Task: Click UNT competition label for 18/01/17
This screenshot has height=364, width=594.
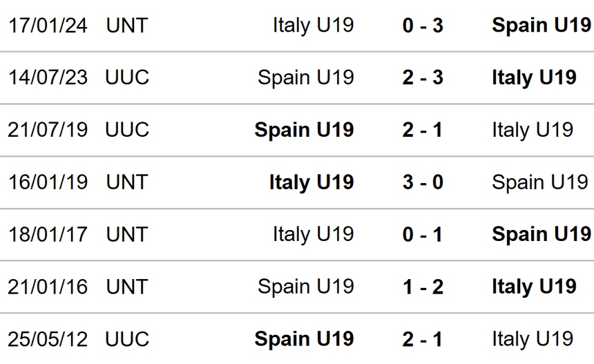Action: click(x=127, y=234)
